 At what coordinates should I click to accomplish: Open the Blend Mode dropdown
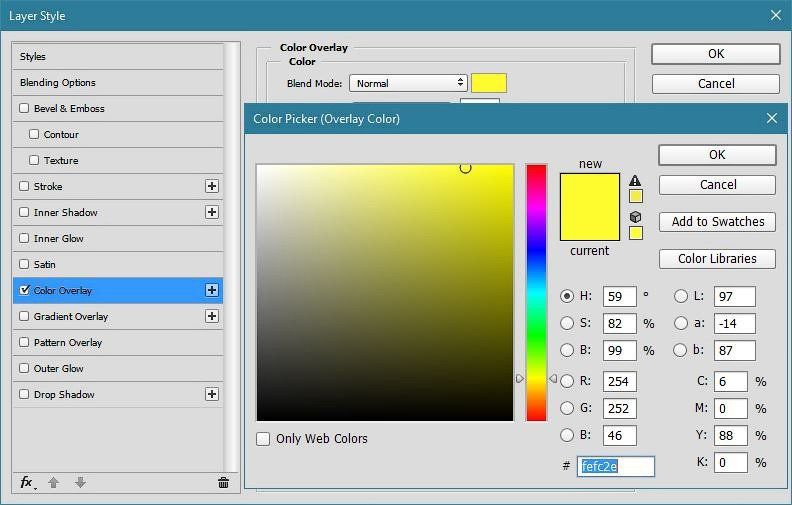point(408,83)
